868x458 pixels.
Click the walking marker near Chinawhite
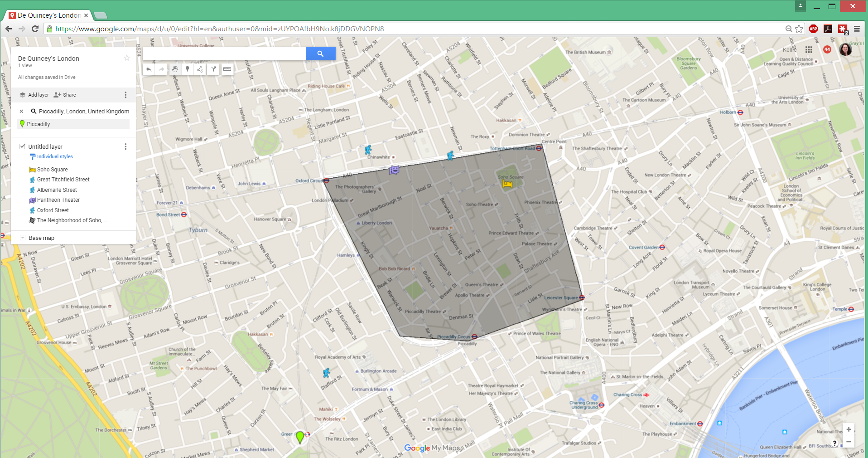368,150
